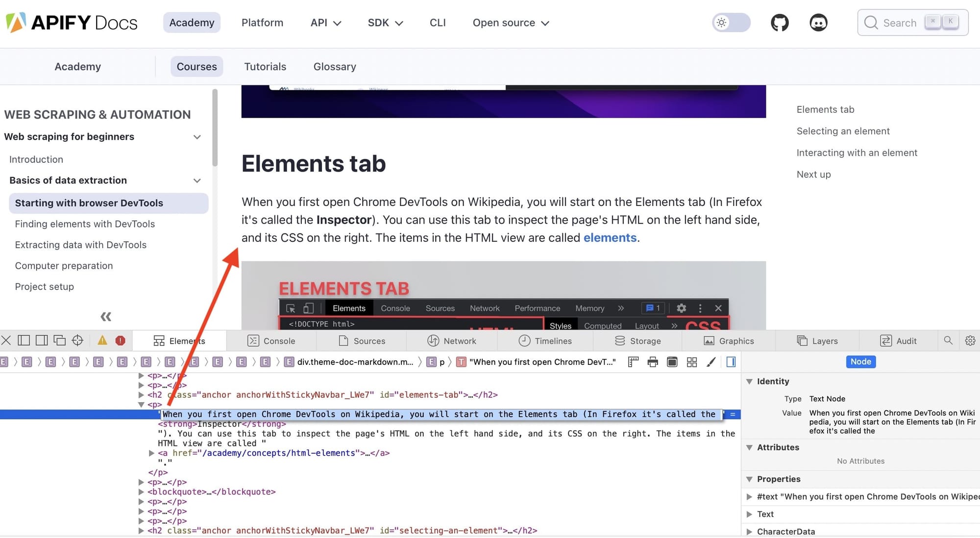
Task: Open Web Inspector settings gear
Action: pyautogui.click(x=970, y=340)
